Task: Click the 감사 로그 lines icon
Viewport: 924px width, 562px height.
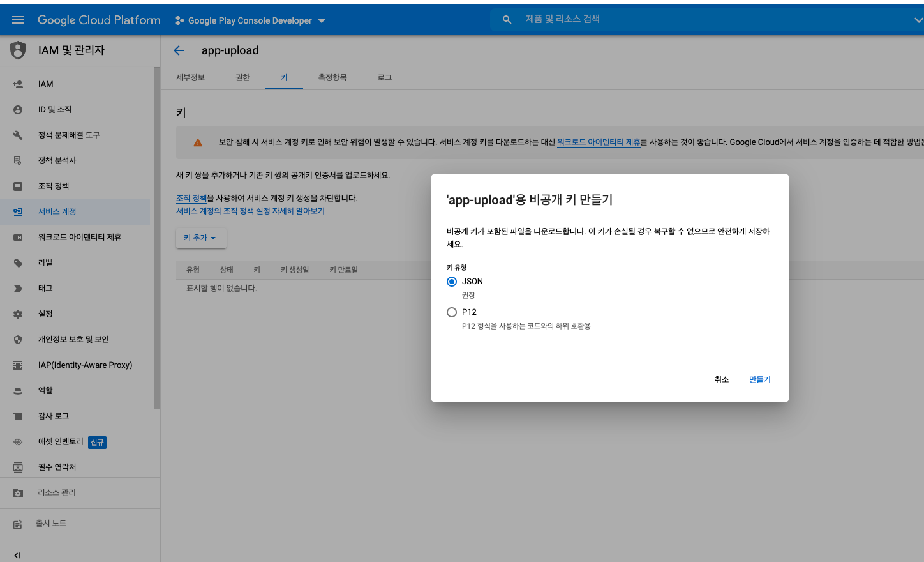Action: pos(18,416)
